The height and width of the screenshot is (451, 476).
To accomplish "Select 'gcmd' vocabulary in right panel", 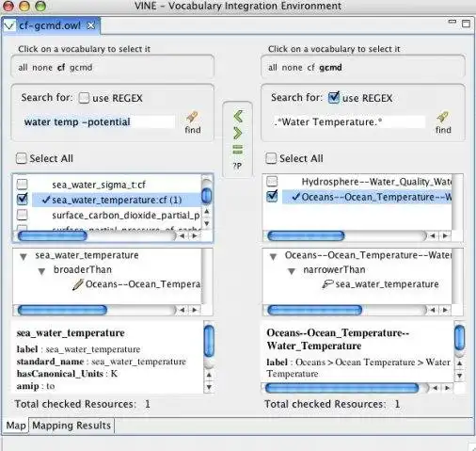I will coord(330,68).
